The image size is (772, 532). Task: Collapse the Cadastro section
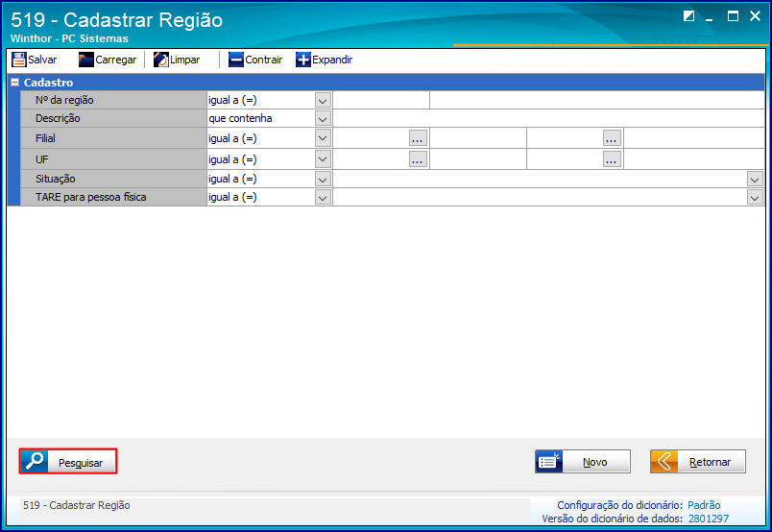(14, 83)
